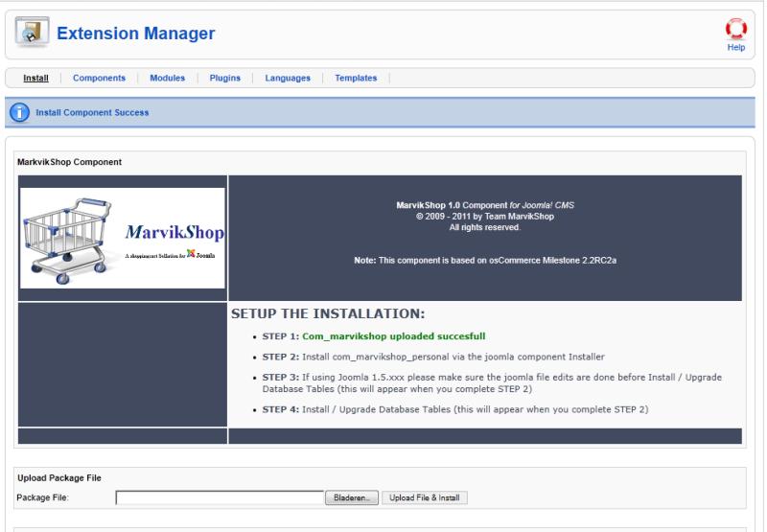Click STEP 4 Install / Upgrade Database Tables text
Screen dimensions: 767x532
[x=455, y=409]
